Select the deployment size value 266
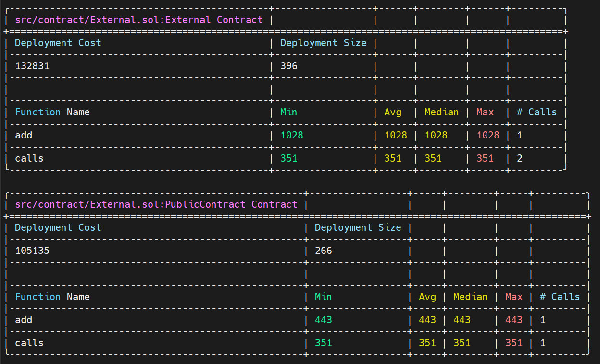Screen dimensions: 600x364 pos(324,251)
